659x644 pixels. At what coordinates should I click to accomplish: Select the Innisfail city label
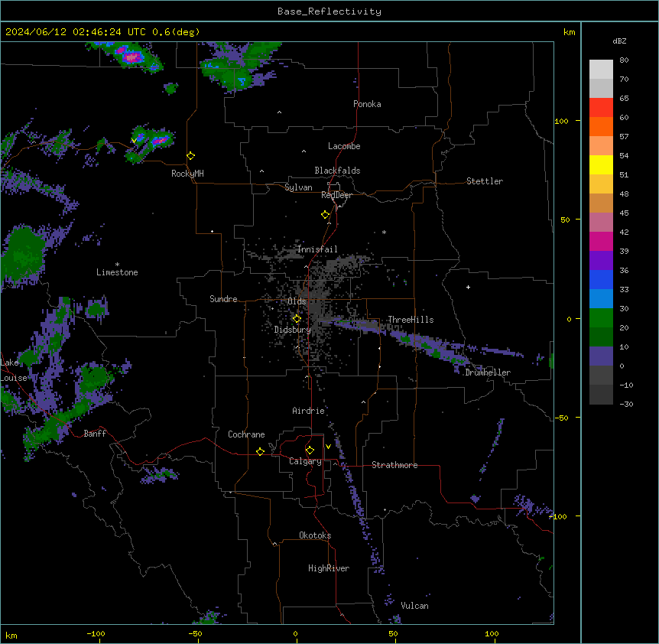[317, 249]
